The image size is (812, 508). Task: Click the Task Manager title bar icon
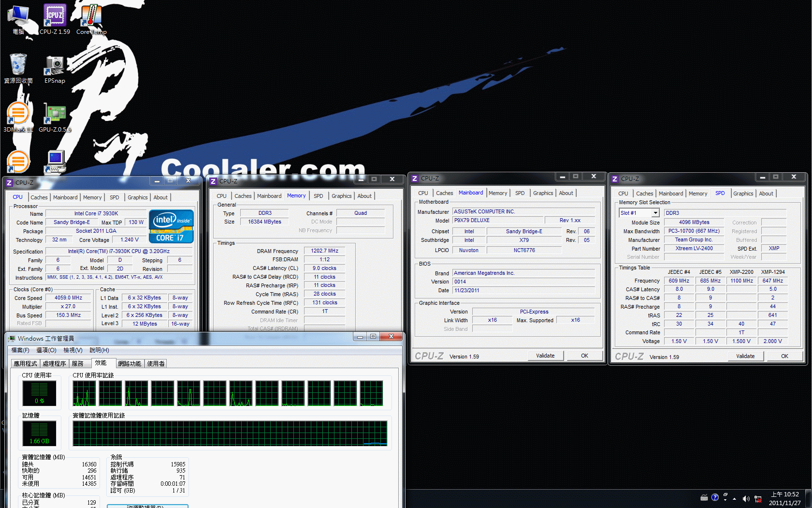pyautogui.click(x=12, y=339)
